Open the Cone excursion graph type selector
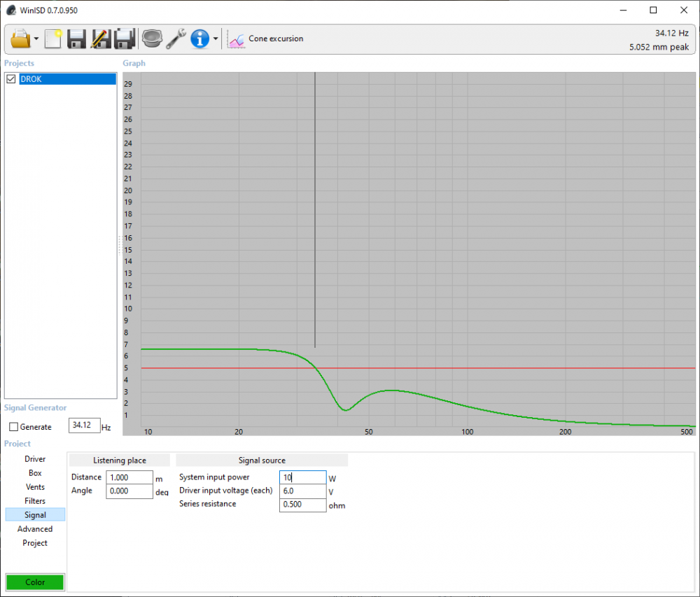The width and height of the screenshot is (700, 597). 267,38
